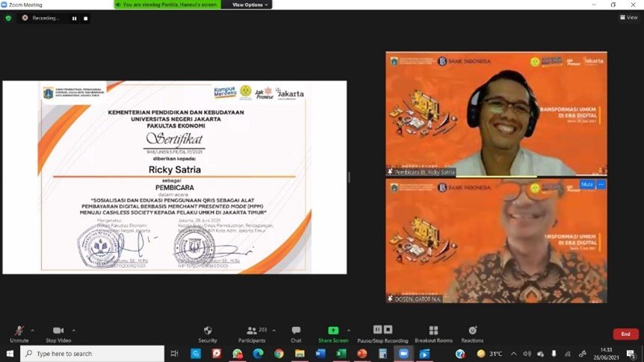Image resolution: width=644 pixels, height=362 pixels.
Task: Open Microsoft Excel from the taskbar
Action: 341,353
